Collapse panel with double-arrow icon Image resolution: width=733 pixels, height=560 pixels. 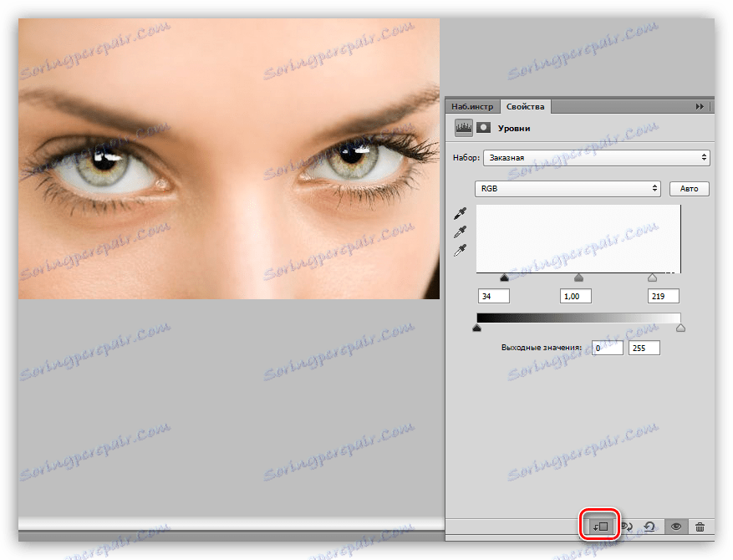coord(700,107)
